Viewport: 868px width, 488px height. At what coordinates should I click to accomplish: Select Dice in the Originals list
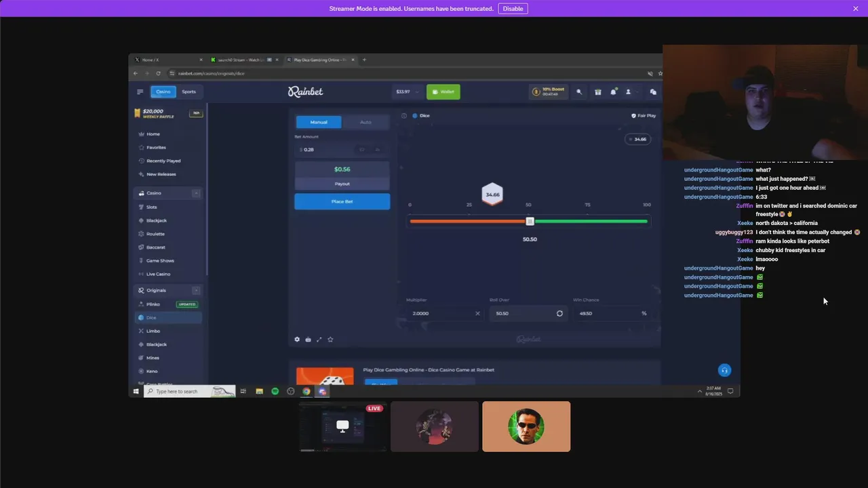point(170,317)
